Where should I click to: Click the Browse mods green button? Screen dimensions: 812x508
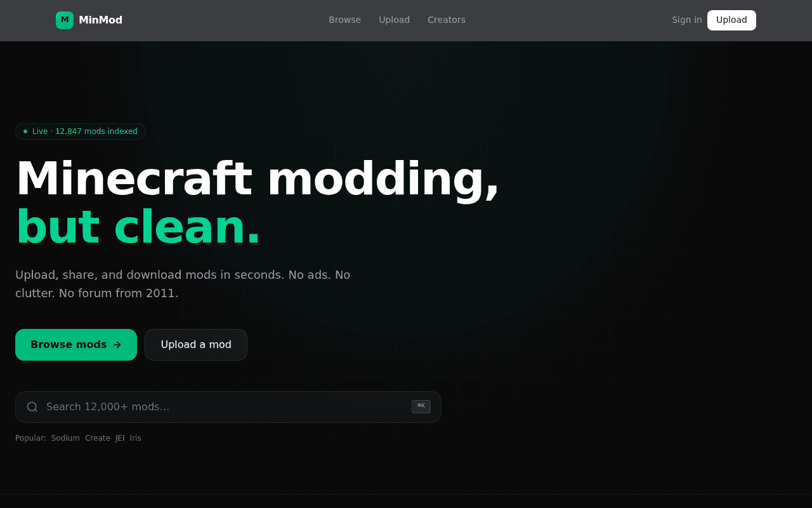[x=76, y=345]
